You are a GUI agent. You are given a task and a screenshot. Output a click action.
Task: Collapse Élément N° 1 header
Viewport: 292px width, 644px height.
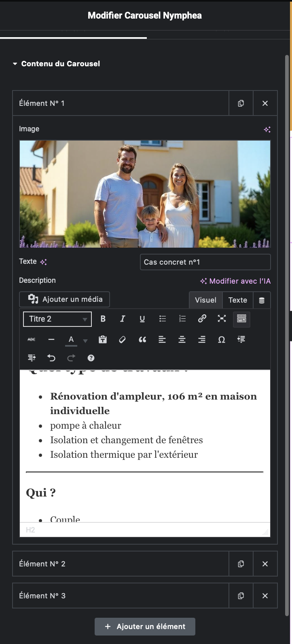pos(121,103)
